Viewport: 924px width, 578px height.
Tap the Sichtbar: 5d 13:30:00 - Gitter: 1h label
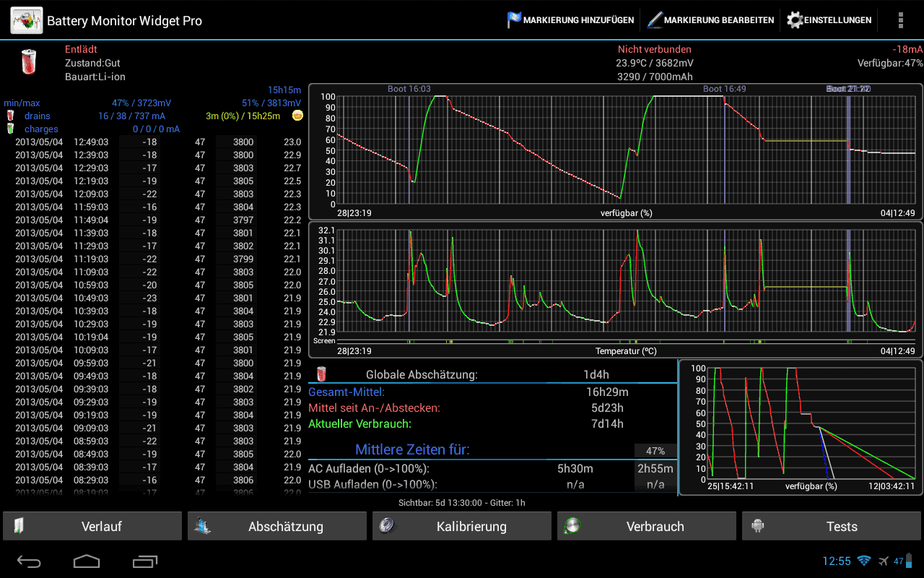click(462, 502)
